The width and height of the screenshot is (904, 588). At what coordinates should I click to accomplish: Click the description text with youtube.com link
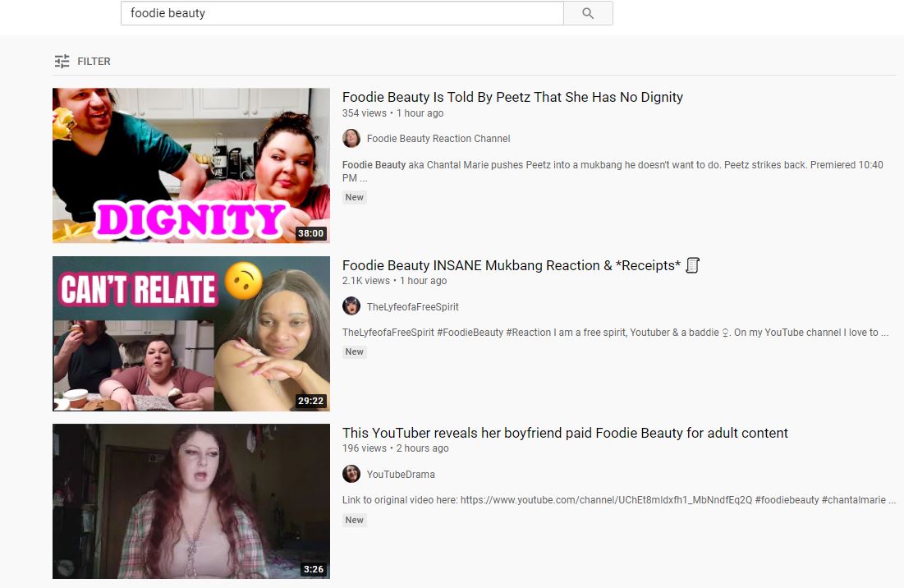[x=619, y=500]
